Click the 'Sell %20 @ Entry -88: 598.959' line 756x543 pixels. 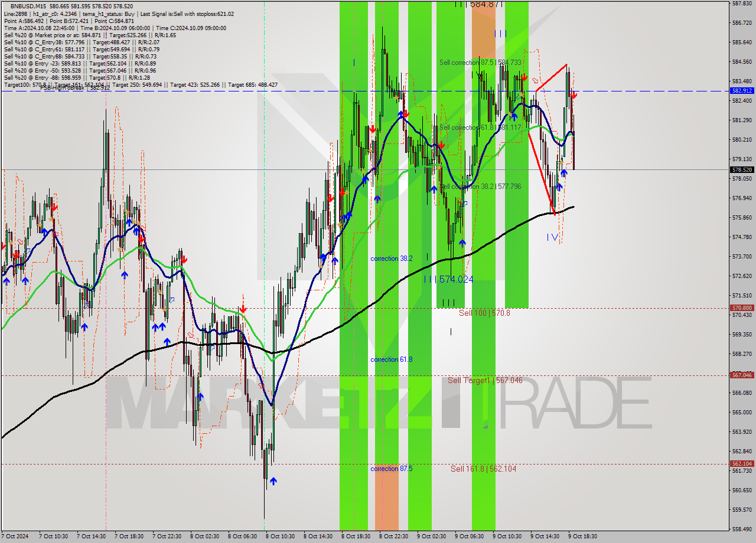click(77, 77)
